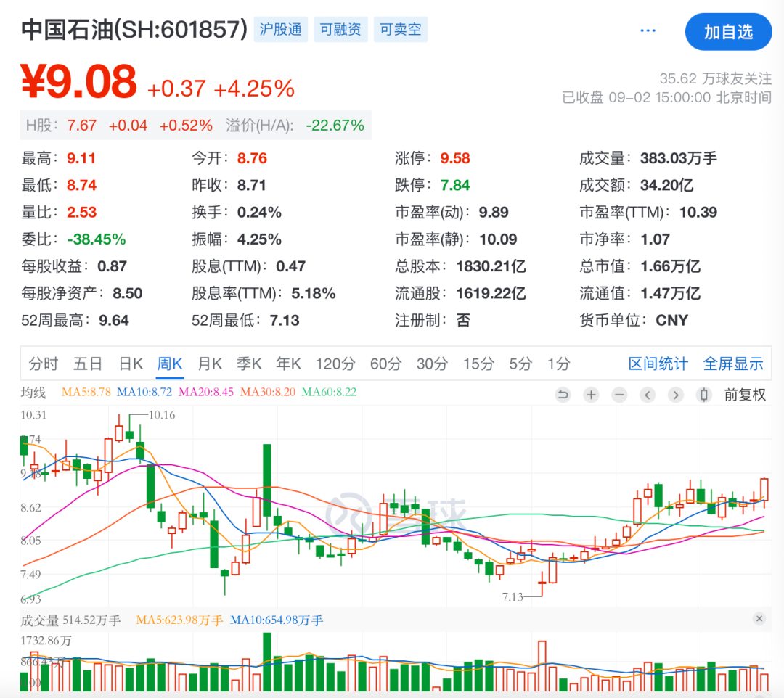Click the stock title 中国石油(SH:601857)

click(134, 30)
